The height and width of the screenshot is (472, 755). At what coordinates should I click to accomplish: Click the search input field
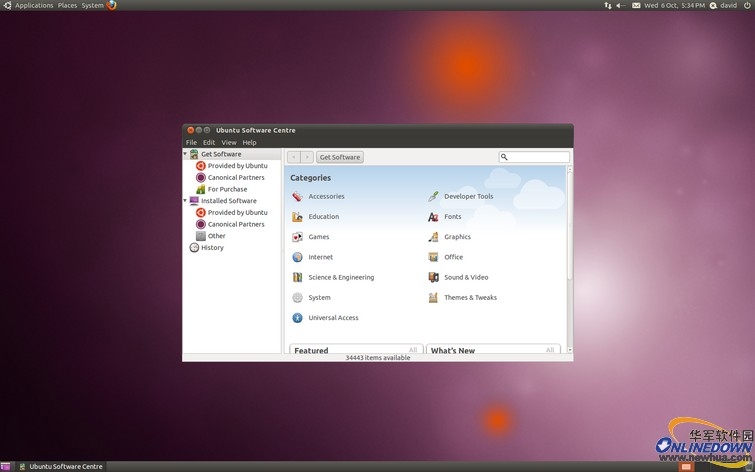pos(534,157)
